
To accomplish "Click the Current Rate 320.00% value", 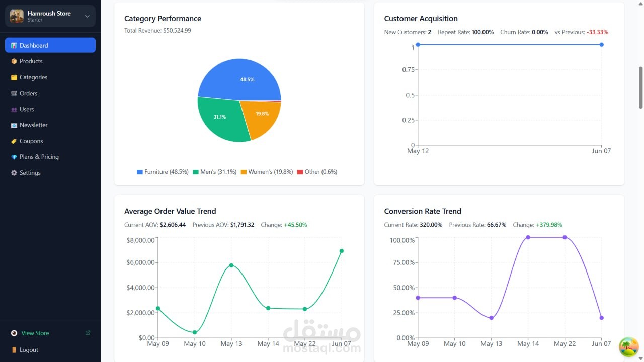I will [x=431, y=225].
